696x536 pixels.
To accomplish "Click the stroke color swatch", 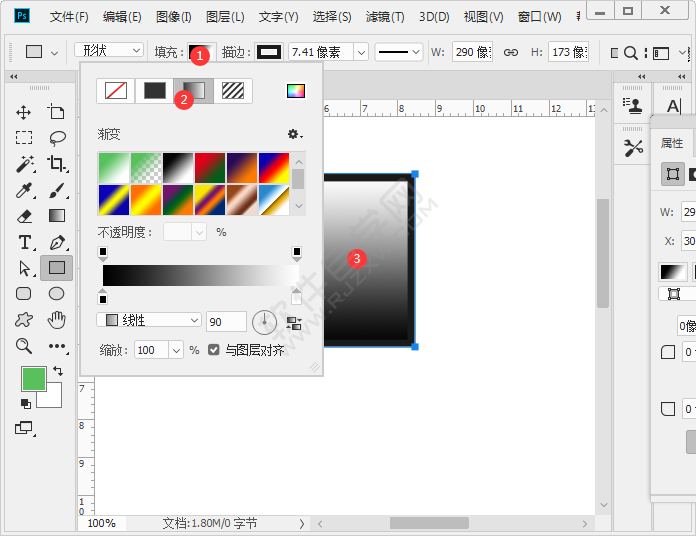I will (x=269, y=52).
